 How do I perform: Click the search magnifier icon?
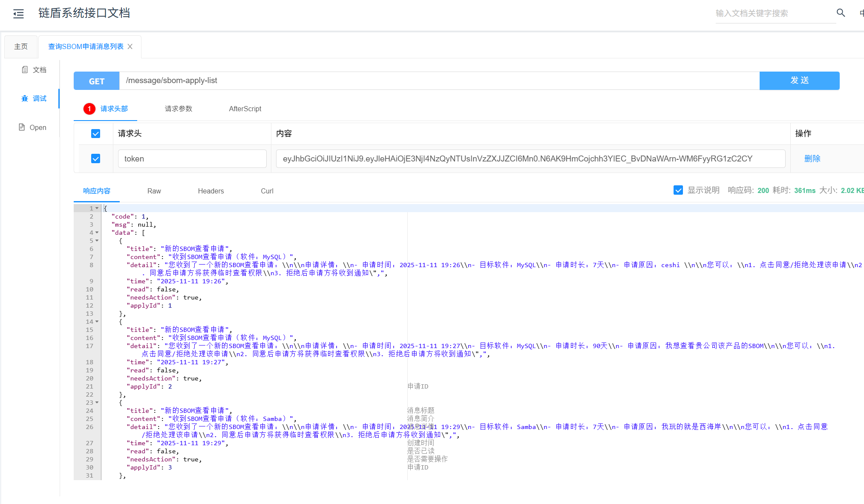(x=841, y=13)
